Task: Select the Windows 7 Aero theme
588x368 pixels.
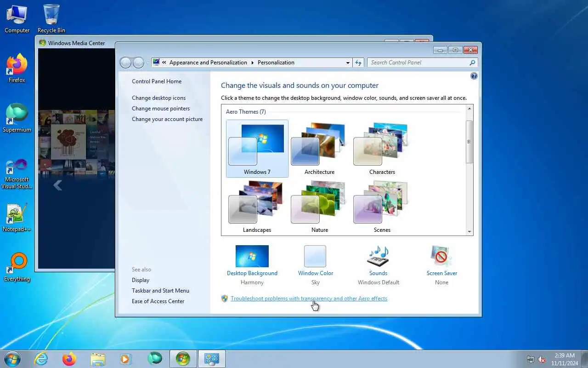Action: (257, 149)
